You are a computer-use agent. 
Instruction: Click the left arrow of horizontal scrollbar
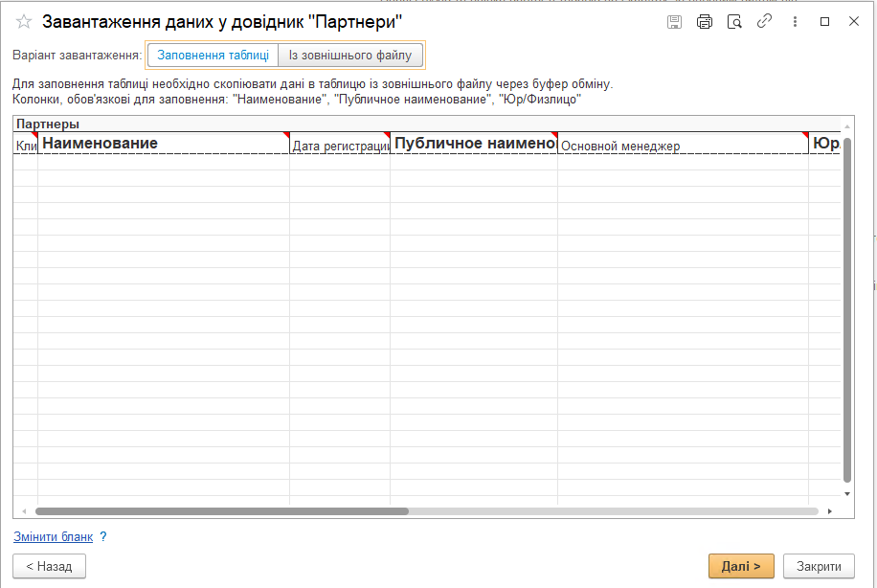pos(24,511)
